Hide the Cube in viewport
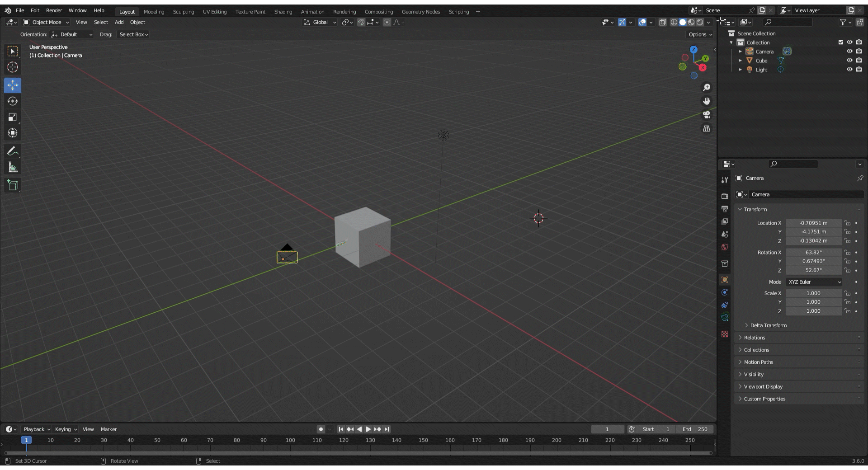This screenshot has width=868, height=470. point(849,61)
